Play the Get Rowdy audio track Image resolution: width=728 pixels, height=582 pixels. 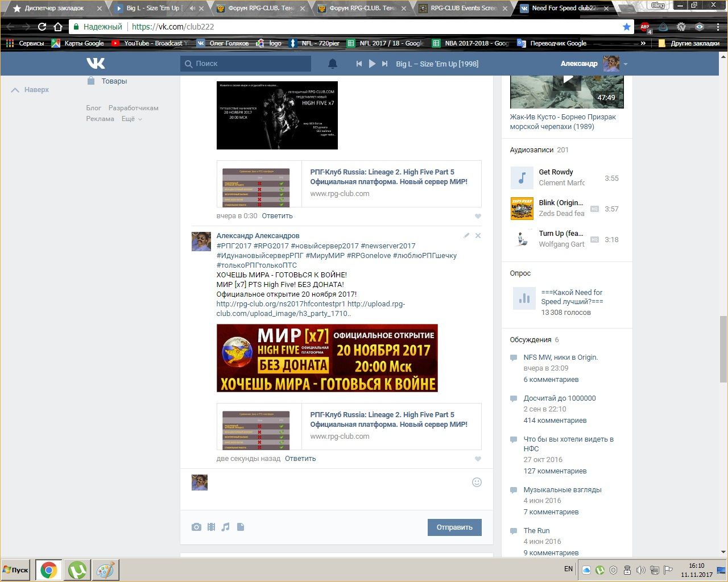click(522, 178)
